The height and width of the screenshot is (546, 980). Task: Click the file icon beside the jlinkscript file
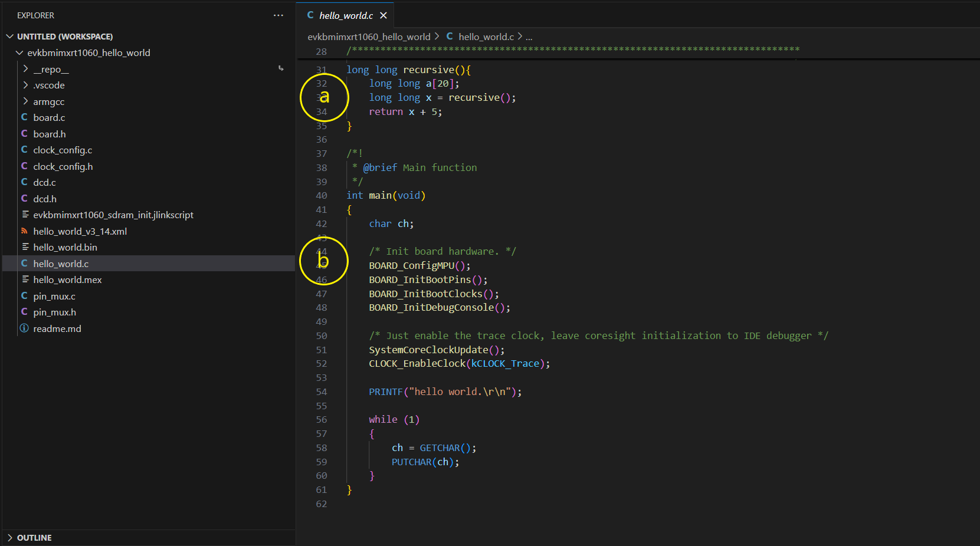[x=24, y=215]
